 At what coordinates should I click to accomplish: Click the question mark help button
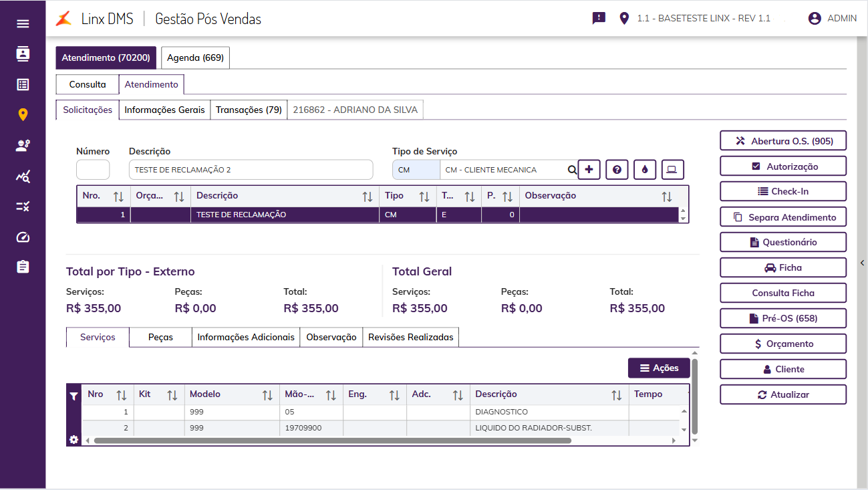617,170
